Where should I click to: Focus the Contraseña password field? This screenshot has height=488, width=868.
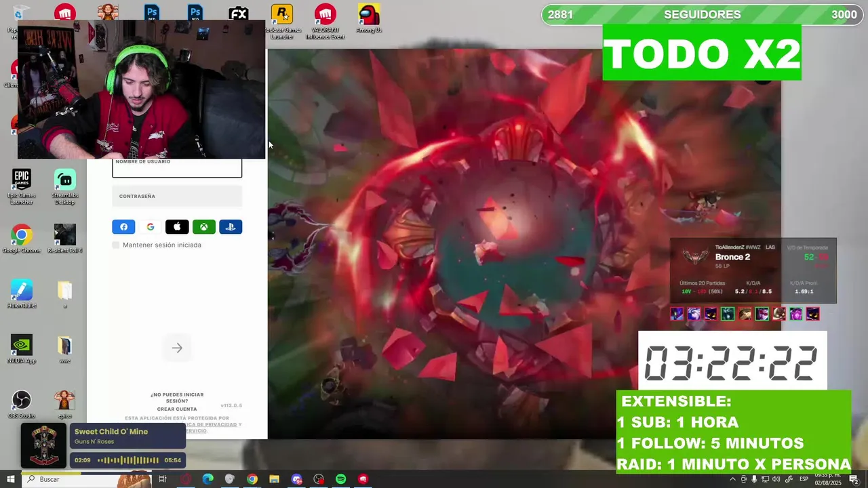[x=177, y=197]
